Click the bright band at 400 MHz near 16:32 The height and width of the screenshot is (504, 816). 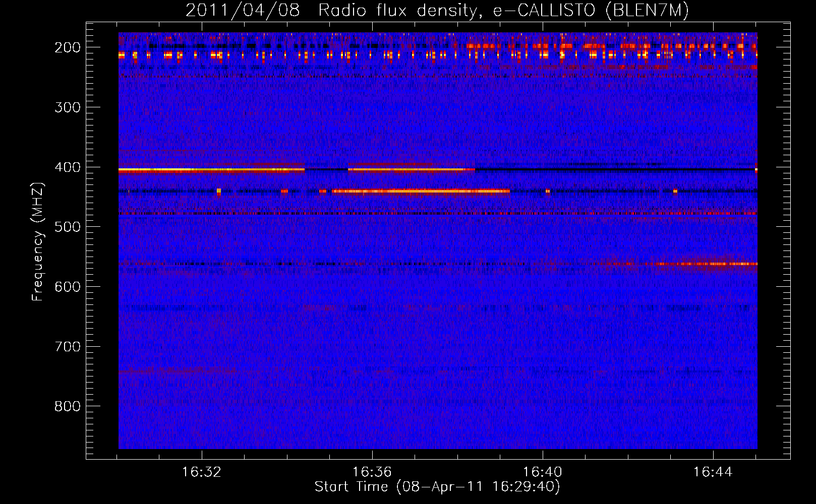[x=211, y=170]
